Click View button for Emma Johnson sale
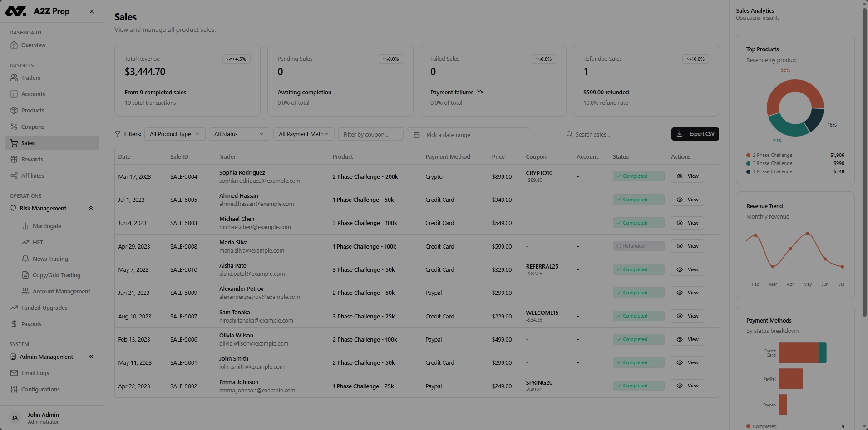The height and width of the screenshot is (430, 868). 687,386
